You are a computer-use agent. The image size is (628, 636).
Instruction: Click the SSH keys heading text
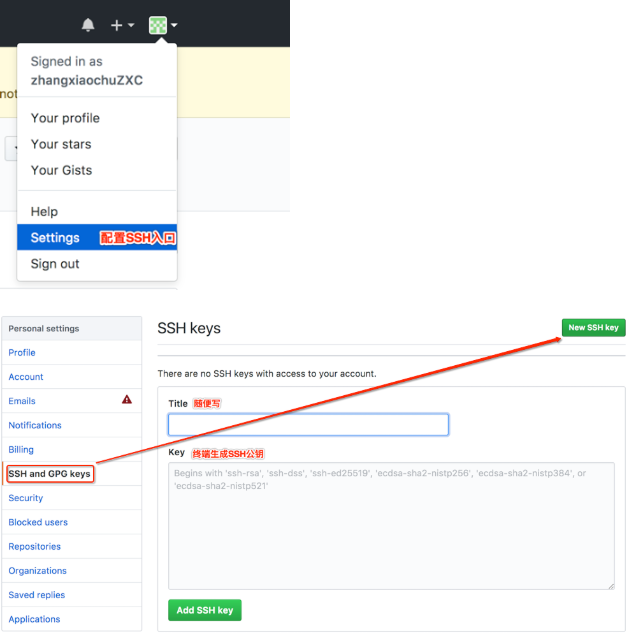189,328
